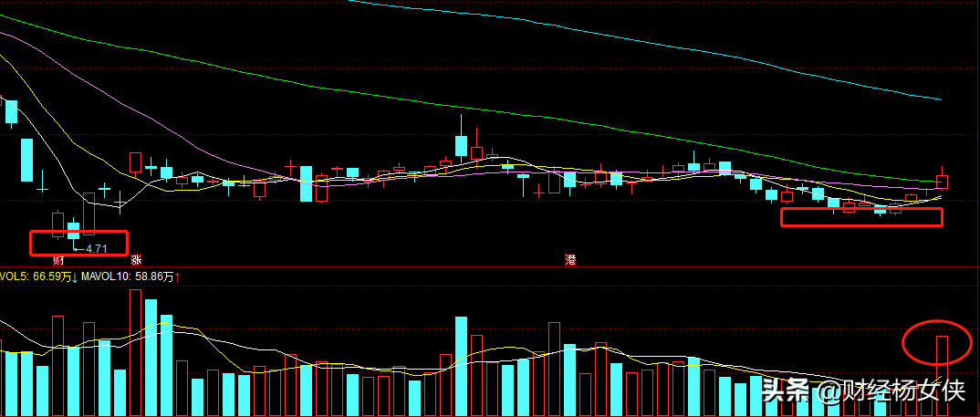The height and width of the screenshot is (417, 980).
Task: Click the VOL5: 66.59万 indicator text
Action: pyautogui.click(x=35, y=277)
